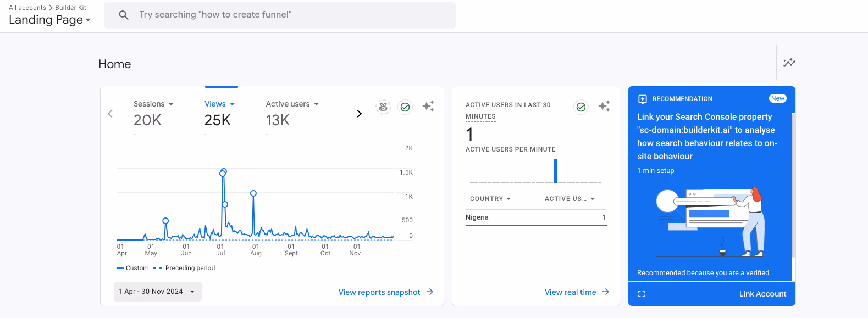Open the Country dimension dropdown
This screenshot has height=318, width=868.
point(490,199)
